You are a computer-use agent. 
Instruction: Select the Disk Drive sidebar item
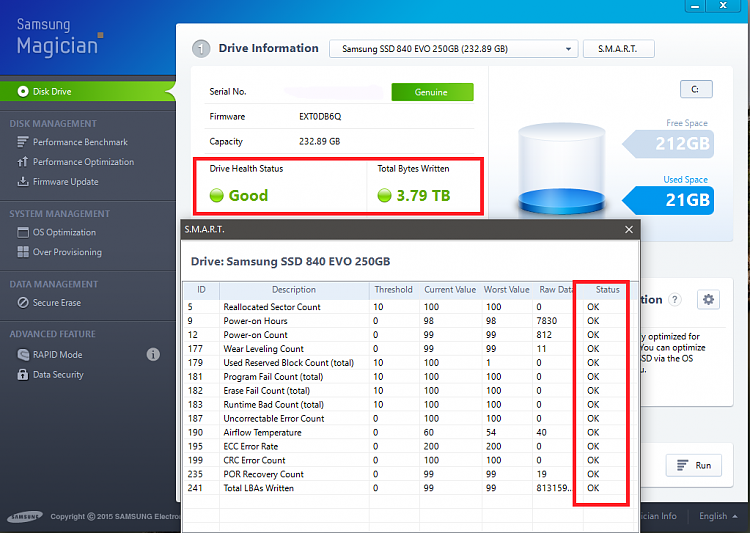pyautogui.click(x=86, y=91)
